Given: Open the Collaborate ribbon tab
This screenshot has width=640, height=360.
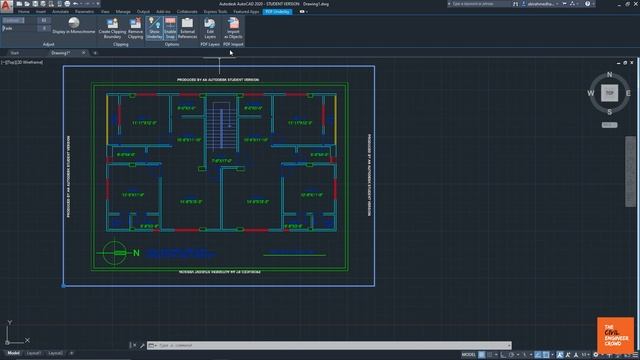Looking at the screenshot, I should [x=187, y=12].
